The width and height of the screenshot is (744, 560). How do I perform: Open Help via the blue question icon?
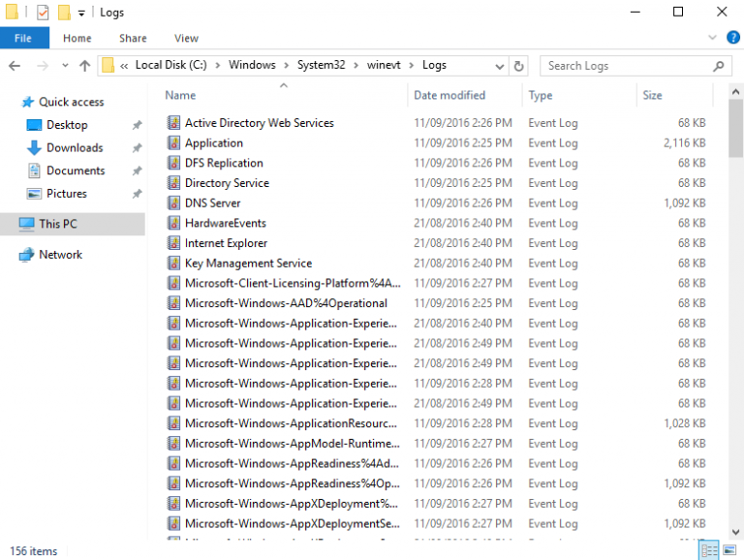click(x=733, y=37)
